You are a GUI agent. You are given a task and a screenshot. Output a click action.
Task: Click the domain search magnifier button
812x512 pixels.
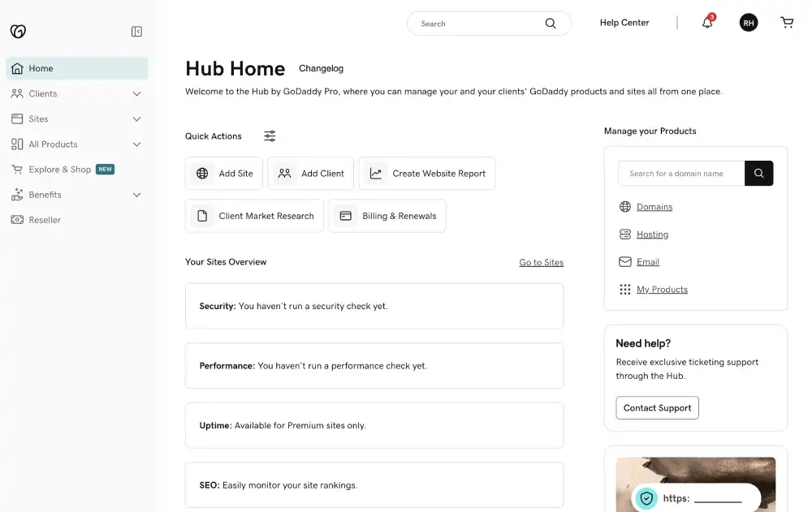(758, 173)
